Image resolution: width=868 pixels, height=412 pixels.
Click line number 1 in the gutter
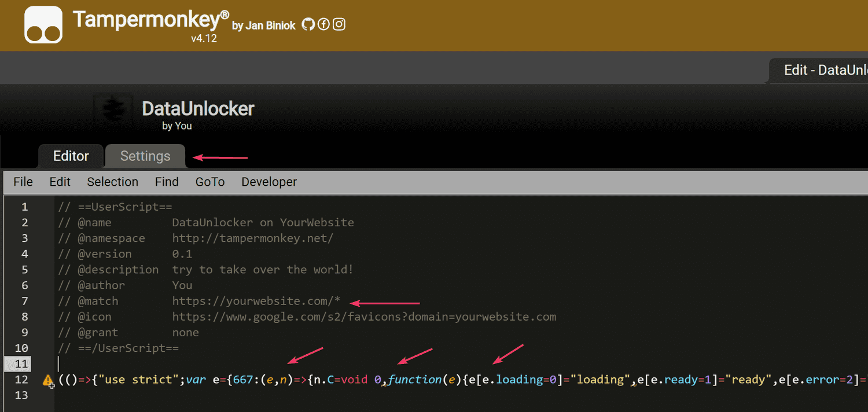tap(24, 207)
